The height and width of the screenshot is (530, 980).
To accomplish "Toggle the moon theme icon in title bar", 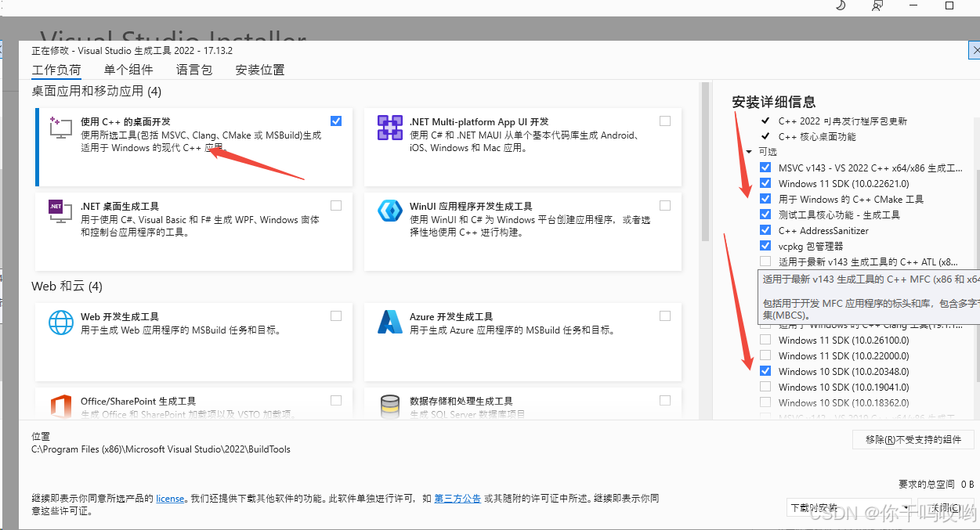I will coord(841,5).
